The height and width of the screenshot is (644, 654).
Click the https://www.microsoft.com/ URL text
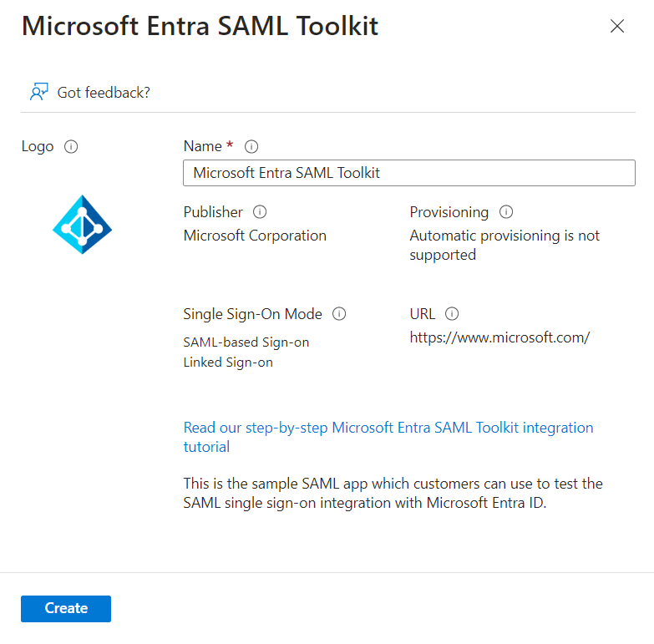(x=499, y=337)
